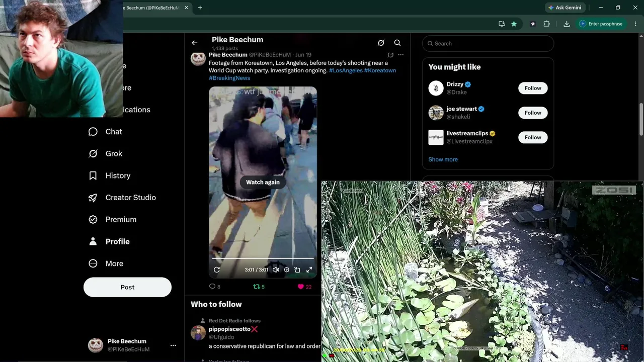Screen dimensions: 644x362
Task: Open Pike Beechum's avatar on the post
Action: pos(198,58)
